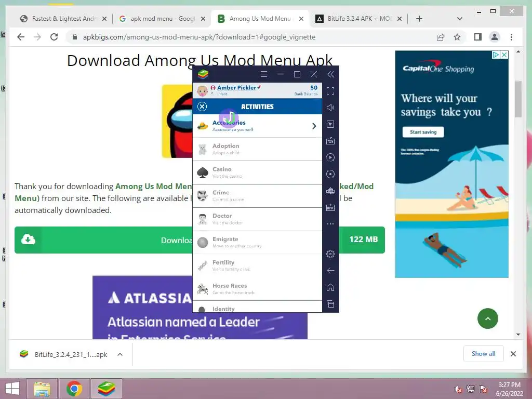The width and height of the screenshot is (532, 399).
Task: Select the Casino activity
Action: [x=257, y=172]
